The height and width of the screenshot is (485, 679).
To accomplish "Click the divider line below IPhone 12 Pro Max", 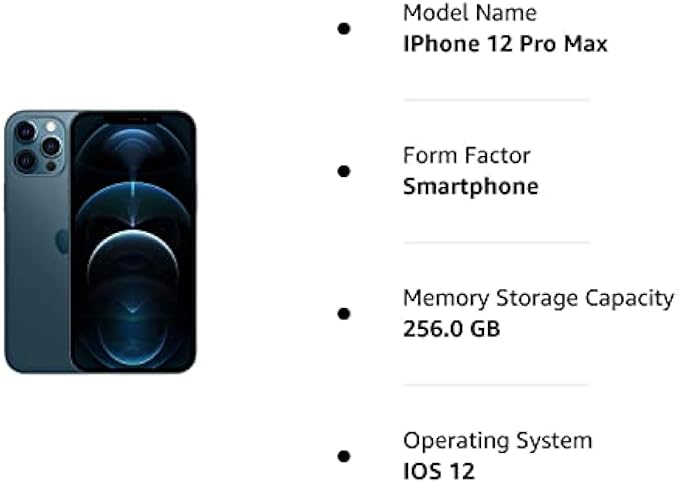I will point(496,100).
